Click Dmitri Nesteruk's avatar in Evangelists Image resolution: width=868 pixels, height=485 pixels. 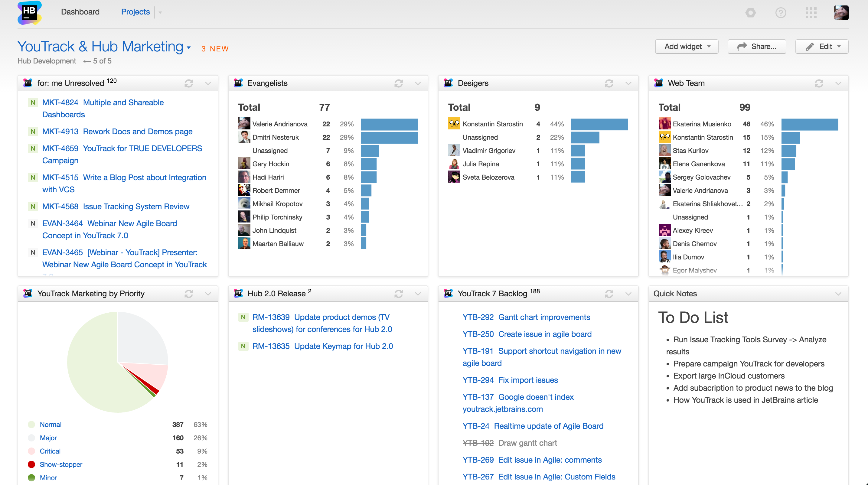[244, 137]
